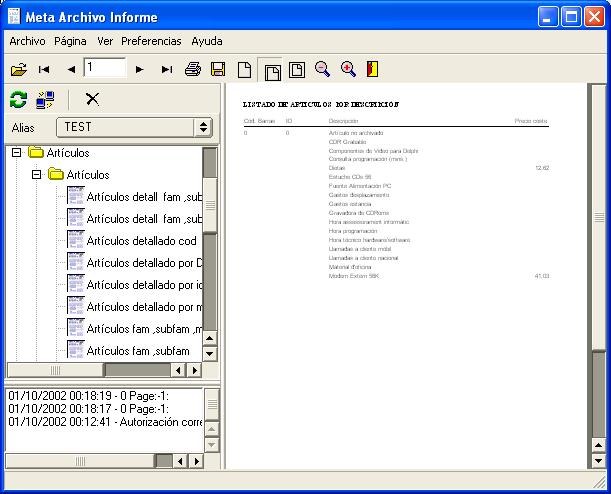Go to the first page
The image size is (611, 494).
(44, 69)
